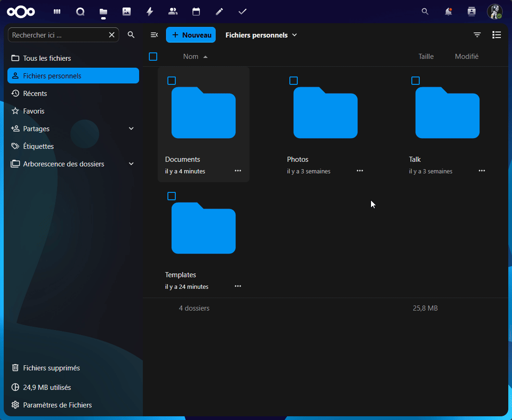The width and height of the screenshot is (512, 420).
Task: Open the Photos app icon
Action: (127, 12)
